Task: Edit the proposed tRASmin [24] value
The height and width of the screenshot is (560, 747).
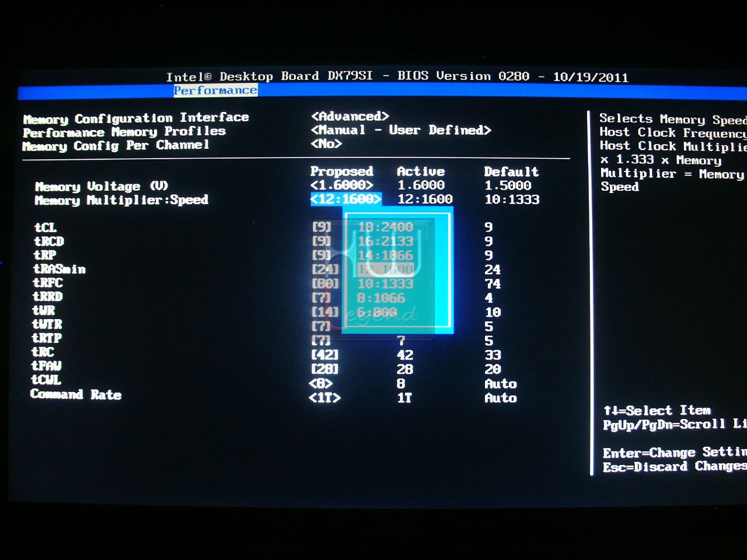Action: point(325,269)
